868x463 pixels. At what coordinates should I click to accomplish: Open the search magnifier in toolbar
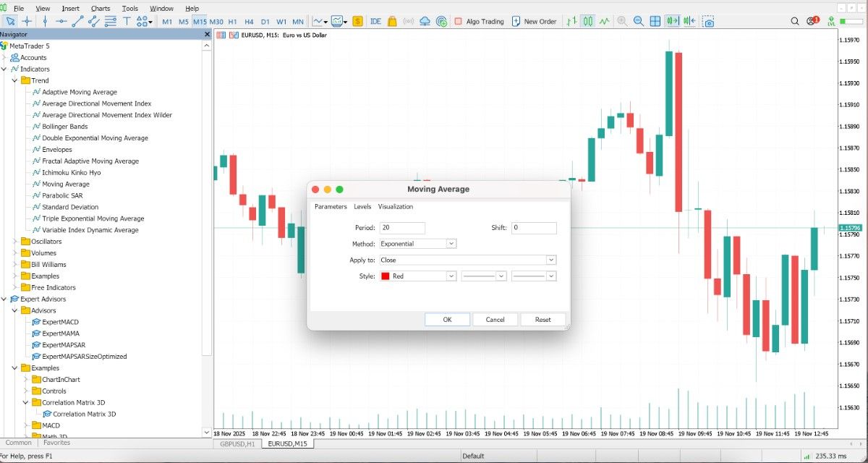[795, 22]
